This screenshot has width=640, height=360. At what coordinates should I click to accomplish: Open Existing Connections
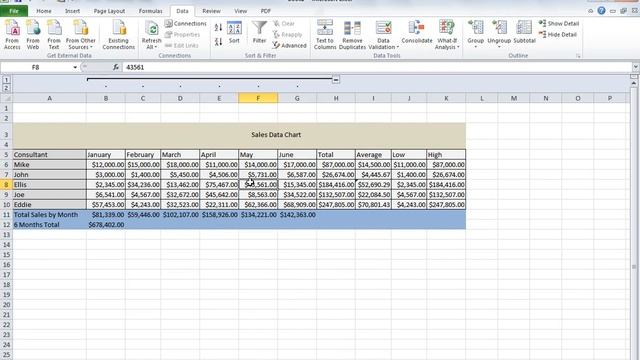pos(118,35)
